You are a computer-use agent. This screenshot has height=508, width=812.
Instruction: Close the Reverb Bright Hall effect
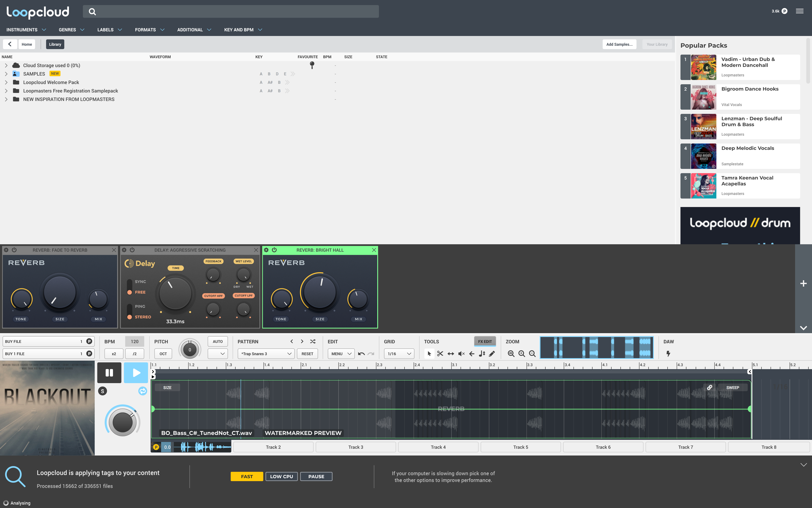coord(374,250)
